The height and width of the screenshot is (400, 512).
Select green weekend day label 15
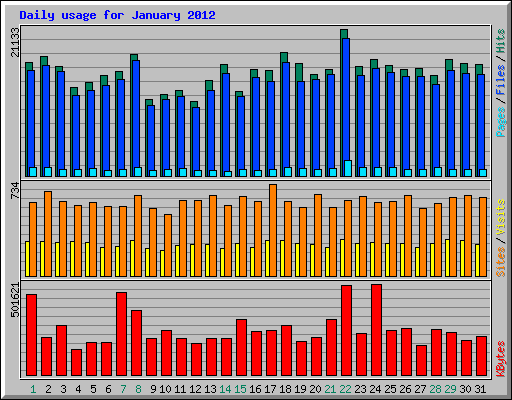click(x=240, y=389)
